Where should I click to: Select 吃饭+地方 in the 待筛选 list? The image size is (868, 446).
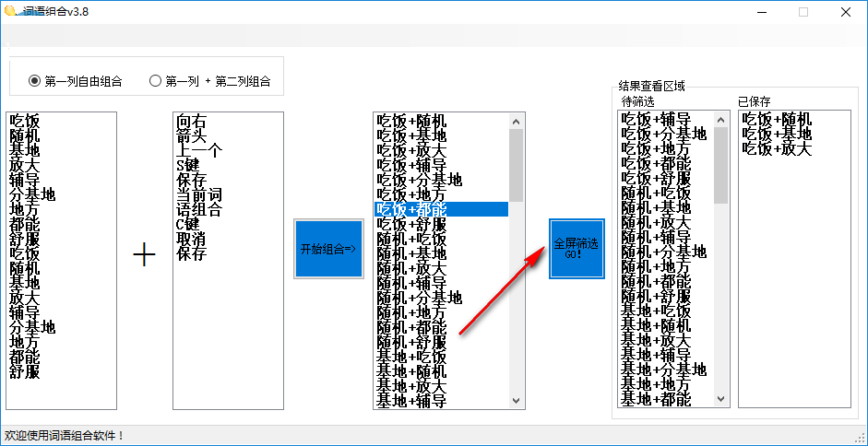656,148
